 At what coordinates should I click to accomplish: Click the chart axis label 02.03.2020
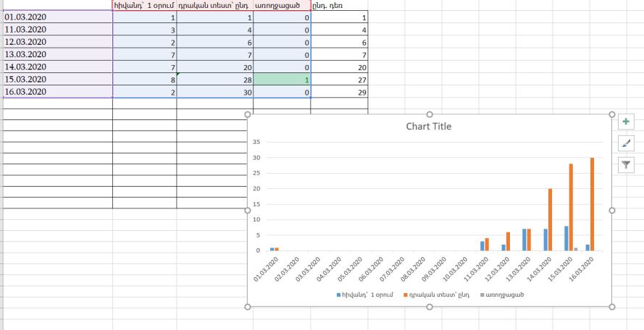click(287, 268)
